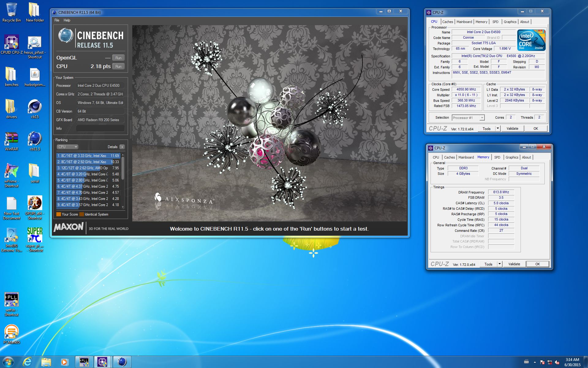Launch the PCMark05 desktop icon

(x=11, y=334)
